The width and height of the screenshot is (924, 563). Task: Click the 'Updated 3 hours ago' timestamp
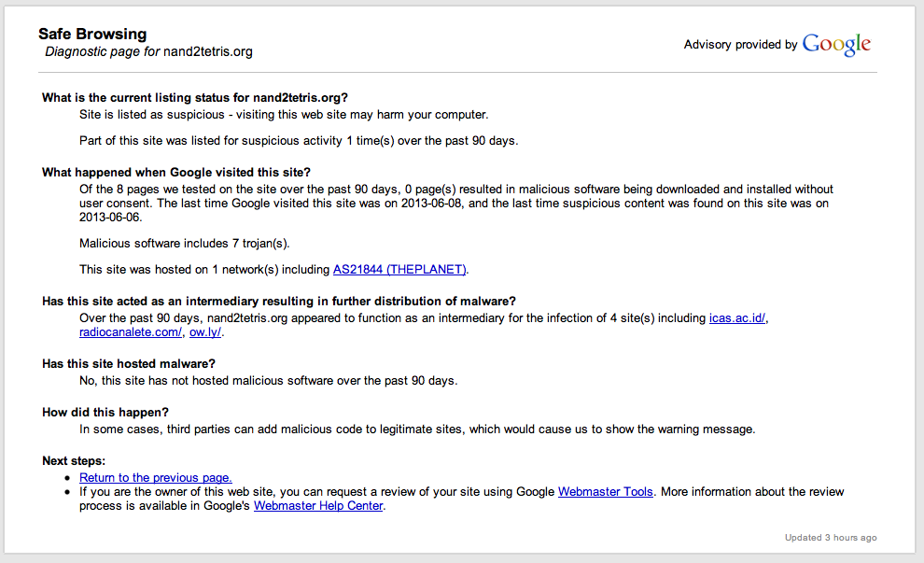coord(831,538)
